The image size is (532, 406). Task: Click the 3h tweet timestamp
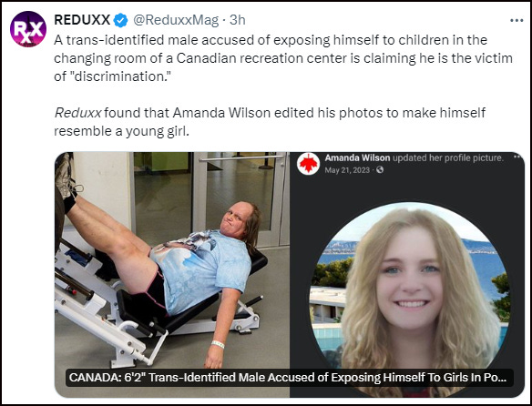pos(238,20)
